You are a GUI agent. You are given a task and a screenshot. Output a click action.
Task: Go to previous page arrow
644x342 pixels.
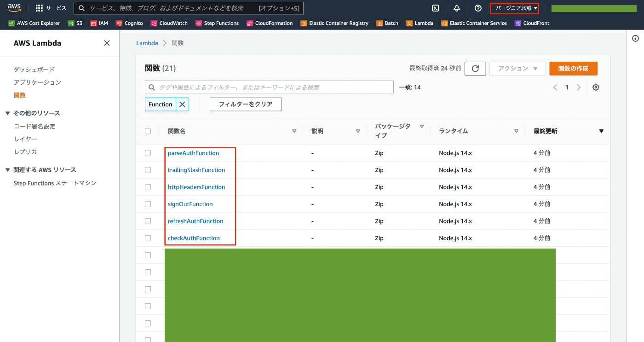(555, 87)
